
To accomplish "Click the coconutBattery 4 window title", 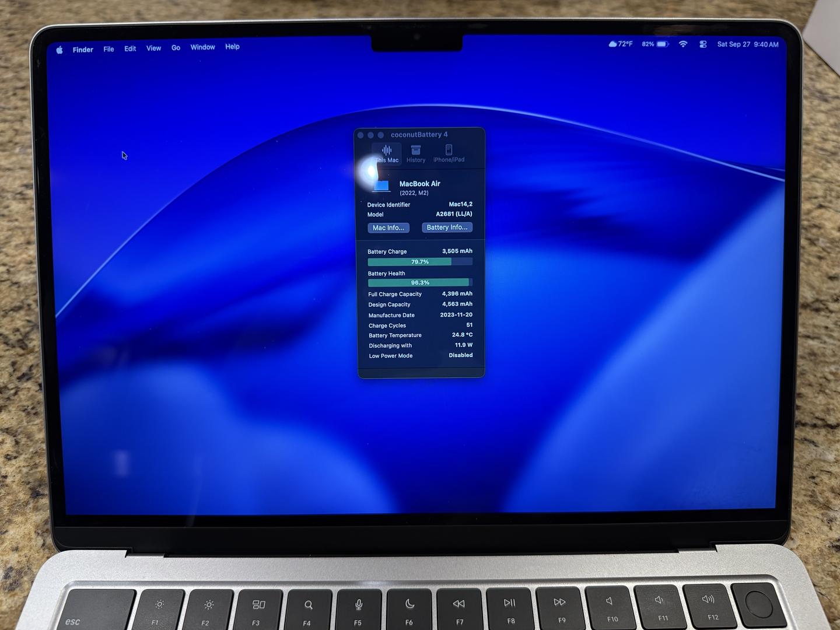I will click(419, 135).
